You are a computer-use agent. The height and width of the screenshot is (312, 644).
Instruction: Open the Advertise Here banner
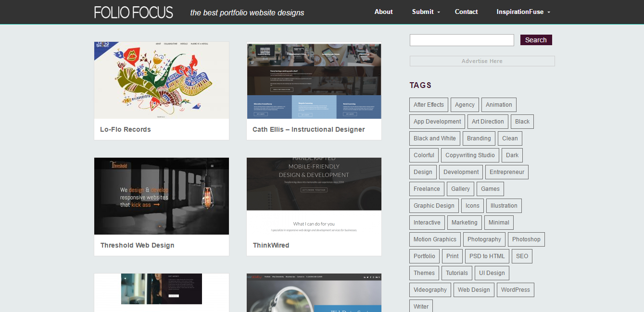482,61
